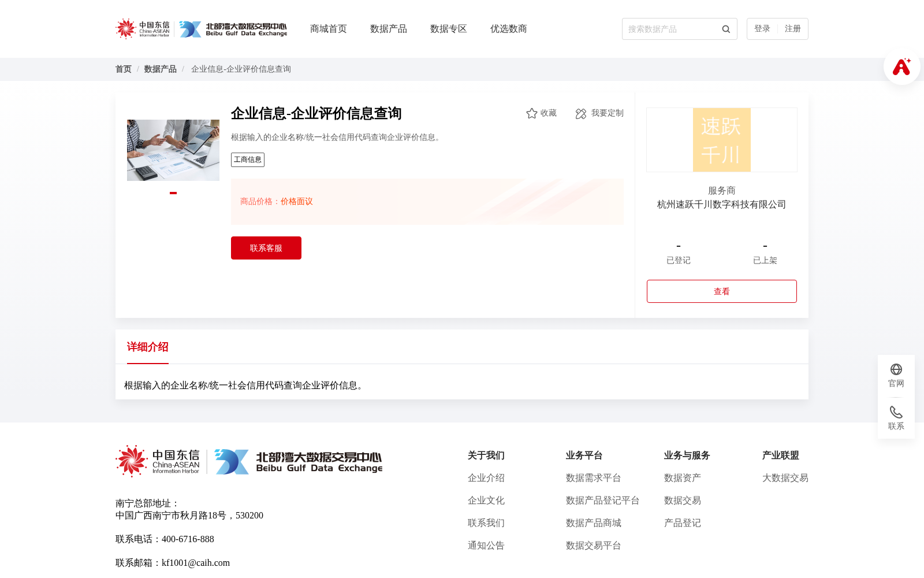This screenshot has width=924, height=578.
Task: Open 商城首页 in the navigation
Action: [x=329, y=29]
